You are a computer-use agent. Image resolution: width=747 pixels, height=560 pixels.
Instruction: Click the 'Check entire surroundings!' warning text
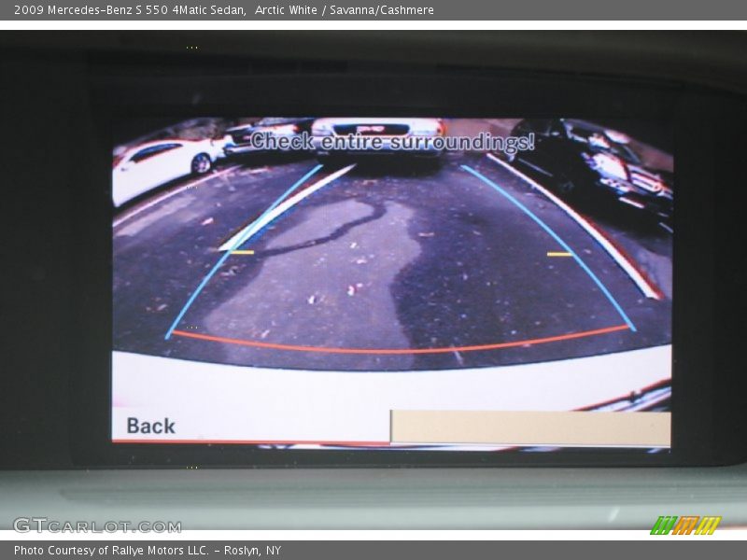pos(392,142)
